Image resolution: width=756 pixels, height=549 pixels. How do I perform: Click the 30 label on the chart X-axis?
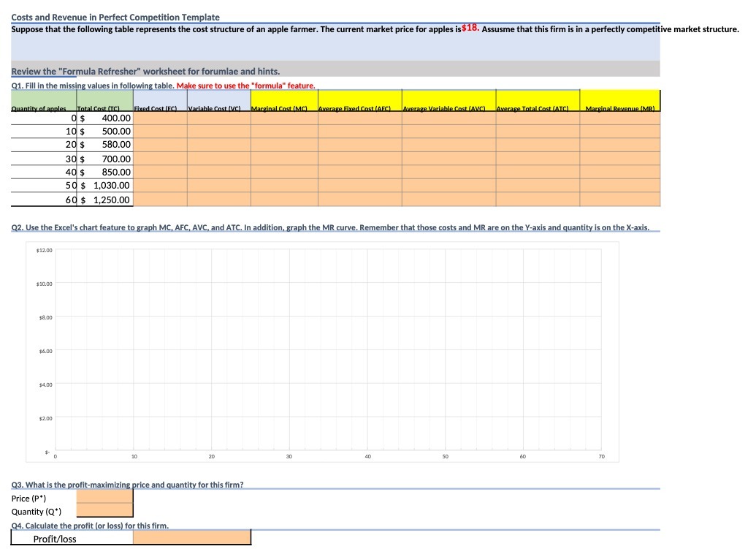[289, 456]
